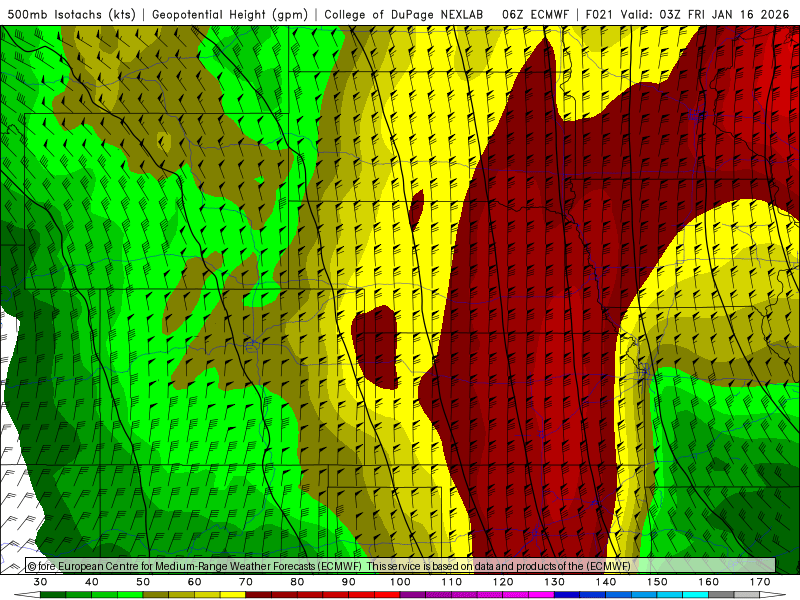The height and width of the screenshot is (600, 800).
Task: Select the magenta 125-knot legend swatch
Action: pos(542,595)
